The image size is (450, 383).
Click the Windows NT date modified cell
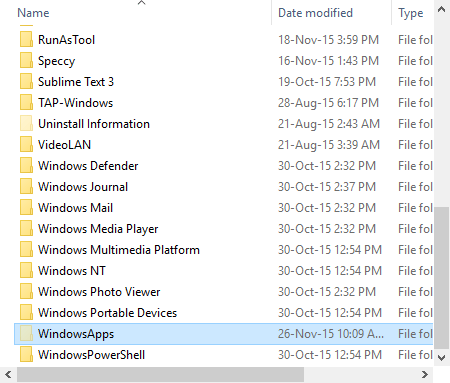click(330, 271)
